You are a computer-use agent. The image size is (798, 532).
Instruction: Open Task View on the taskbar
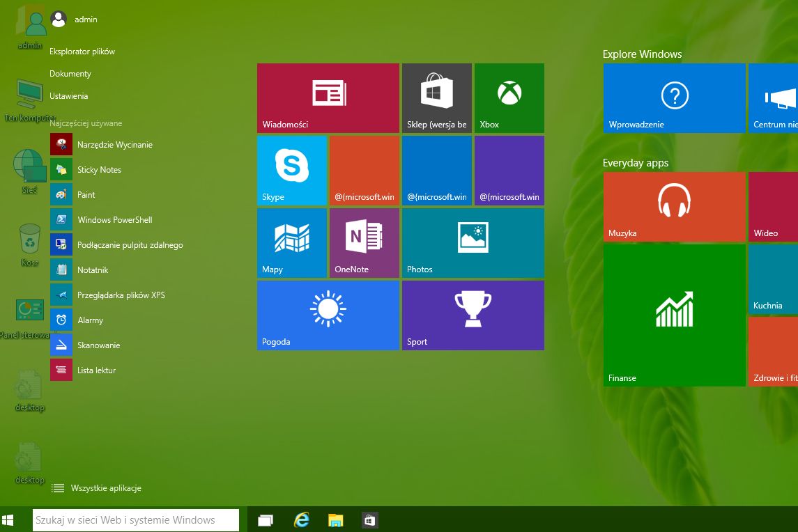click(x=265, y=519)
